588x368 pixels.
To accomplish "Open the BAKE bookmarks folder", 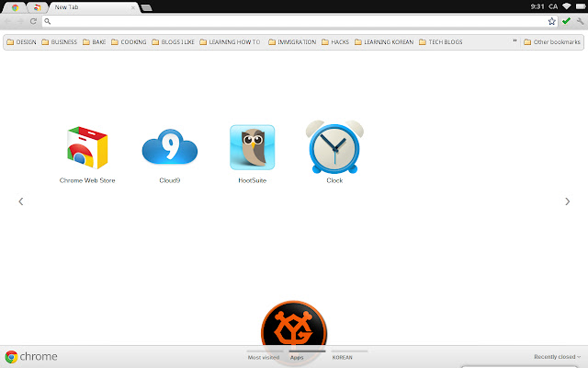I will click(x=94, y=42).
